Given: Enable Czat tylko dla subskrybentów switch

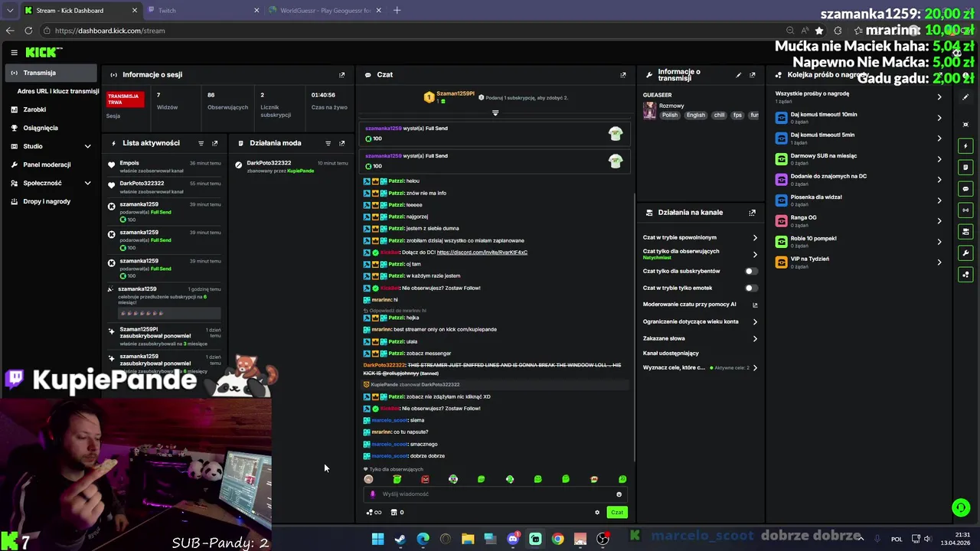Looking at the screenshot, I should (x=751, y=271).
